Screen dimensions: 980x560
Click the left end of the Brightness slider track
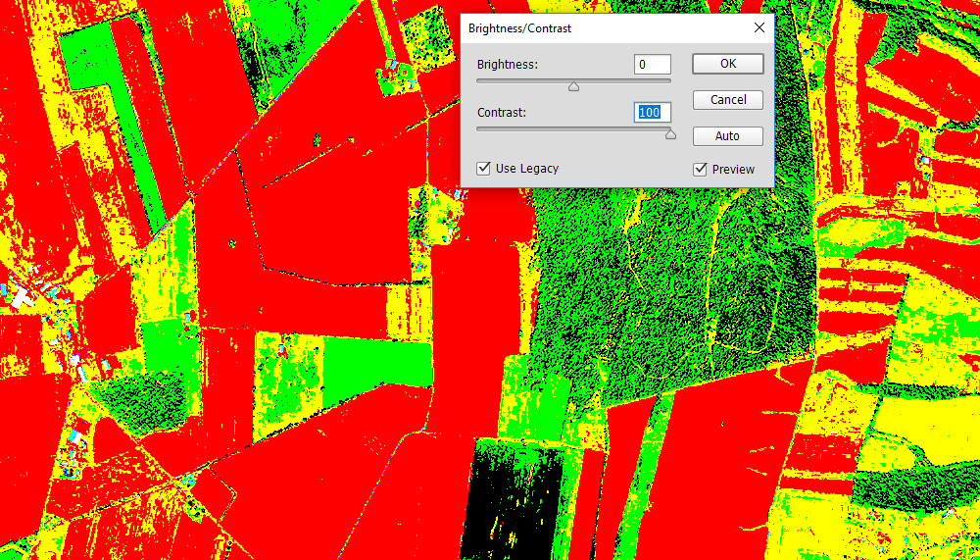pos(480,80)
